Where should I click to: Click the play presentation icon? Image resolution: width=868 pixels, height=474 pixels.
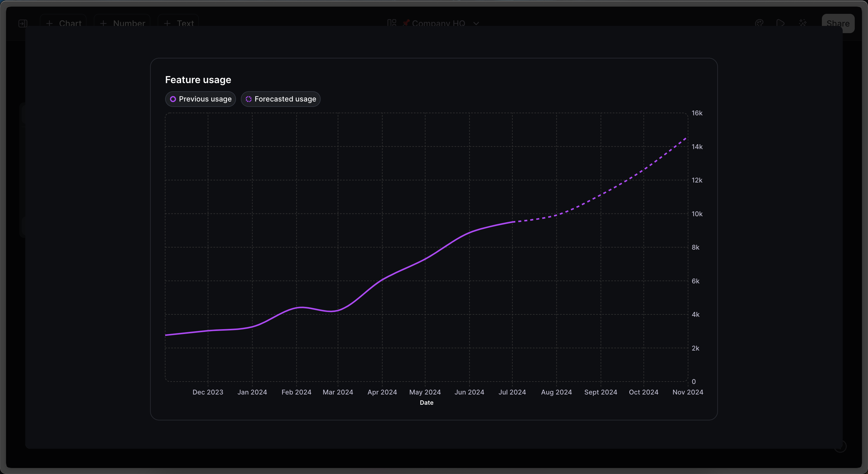click(x=780, y=23)
